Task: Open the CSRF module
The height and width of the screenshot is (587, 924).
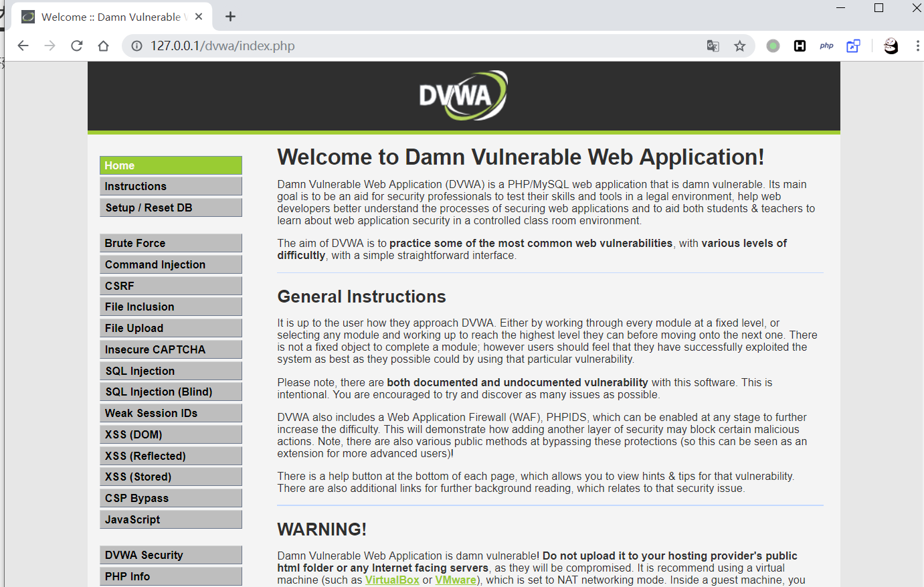Action: coord(171,286)
